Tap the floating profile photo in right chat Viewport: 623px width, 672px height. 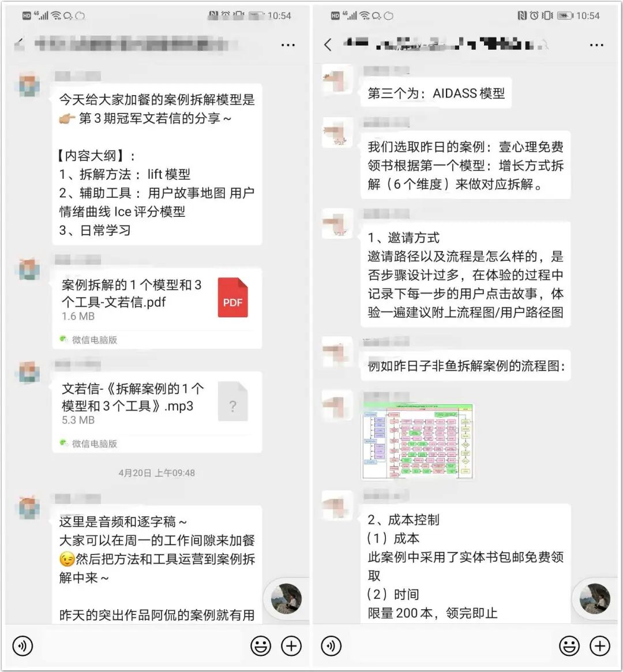pyautogui.click(x=595, y=599)
